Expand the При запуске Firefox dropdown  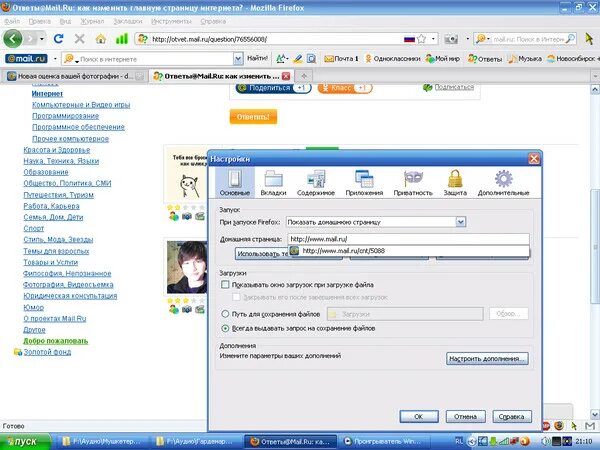pyautogui.click(x=461, y=222)
